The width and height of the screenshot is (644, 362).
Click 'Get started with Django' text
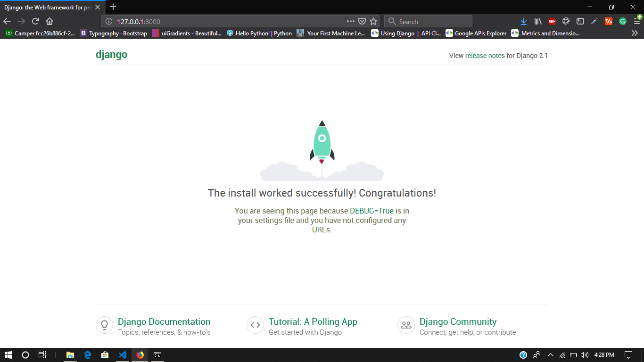(305, 332)
